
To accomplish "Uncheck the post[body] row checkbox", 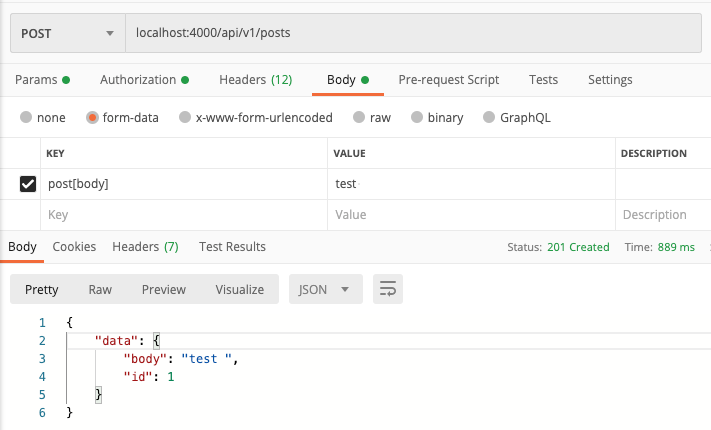I will click(x=28, y=184).
